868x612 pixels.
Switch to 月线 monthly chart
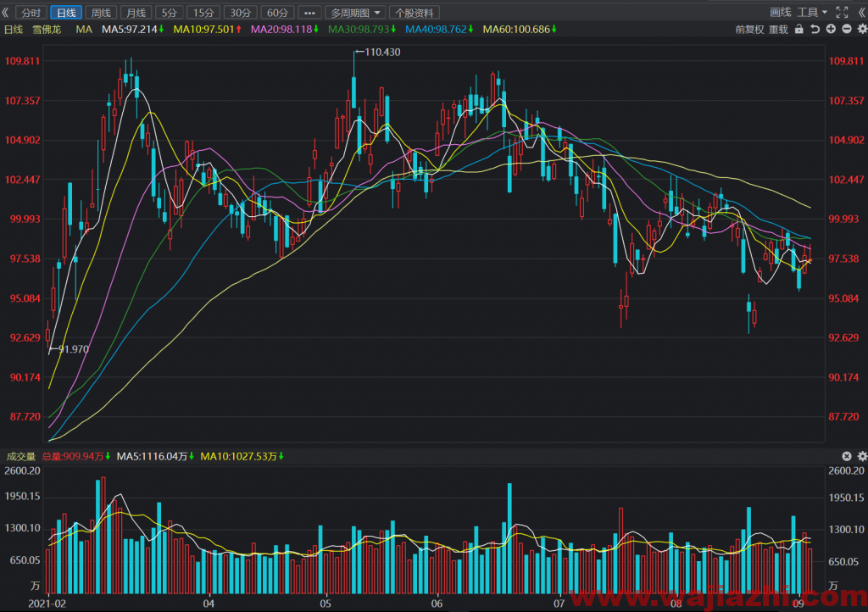tap(136, 12)
